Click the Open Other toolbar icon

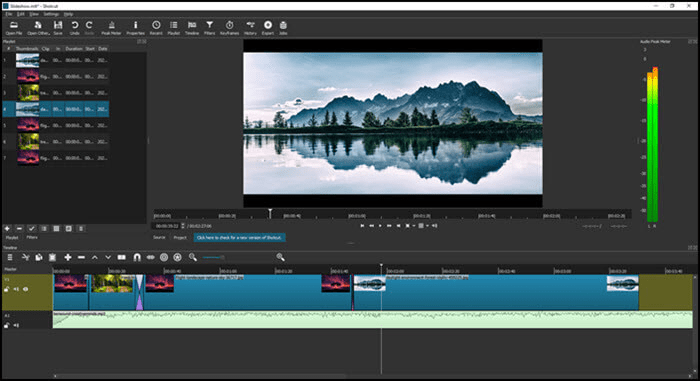click(38, 28)
